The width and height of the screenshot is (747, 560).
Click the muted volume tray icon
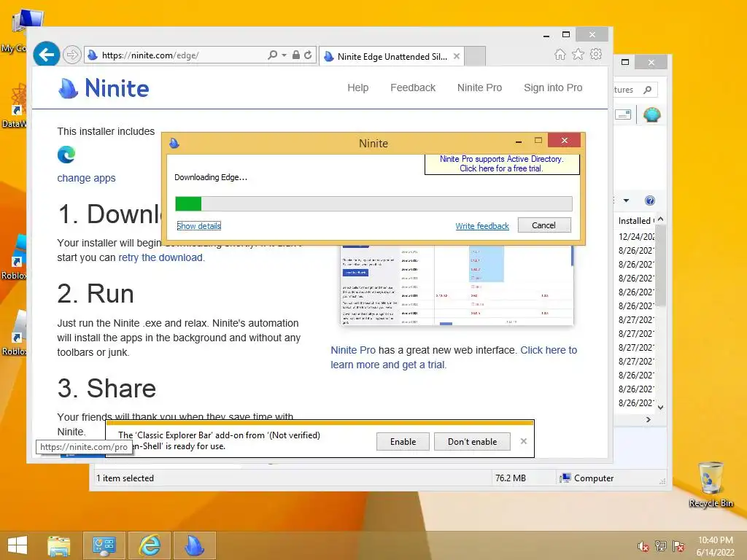[x=643, y=547]
